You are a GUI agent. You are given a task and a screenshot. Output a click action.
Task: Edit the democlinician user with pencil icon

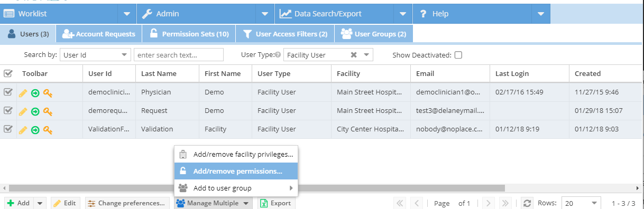tap(23, 93)
